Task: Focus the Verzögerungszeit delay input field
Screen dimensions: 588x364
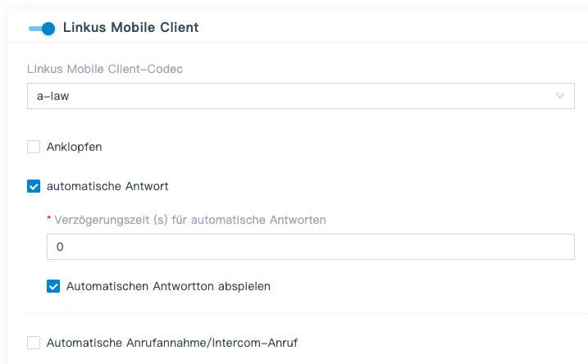Action: point(312,247)
